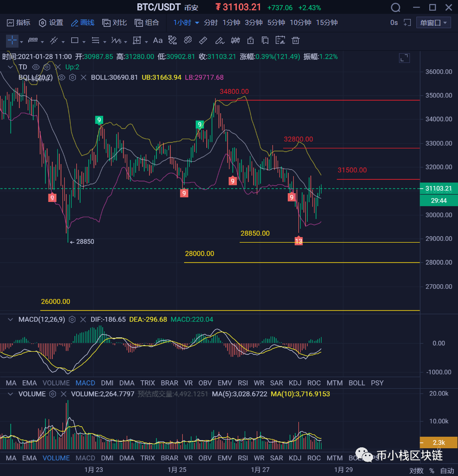Viewport: 458px width, 476px height.
Task: Toggle the BOLL indicator eye icon
Action: pos(61,78)
